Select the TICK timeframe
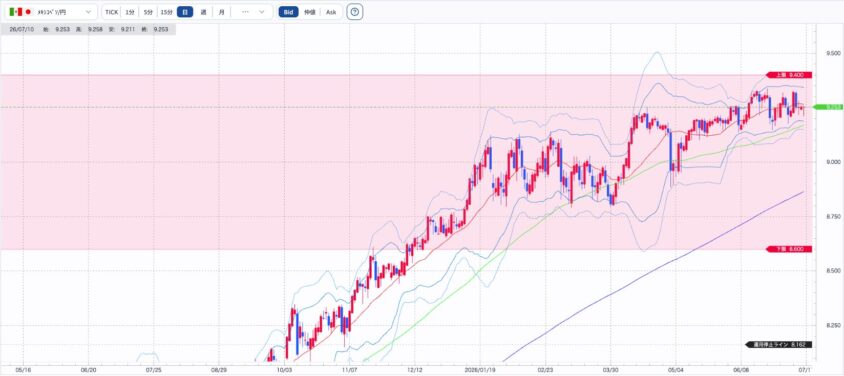 coord(111,12)
